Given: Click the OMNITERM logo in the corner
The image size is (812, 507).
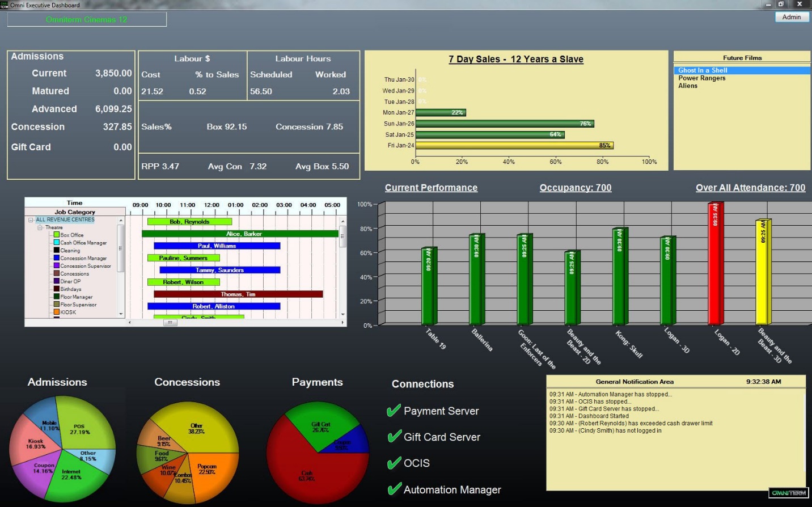Looking at the screenshot, I should tap(789, 493).
